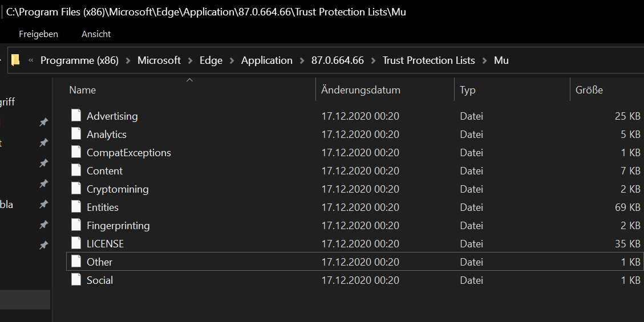The image size is (644, 322).
Task: Sort by Änderungsdatum column header
Action: click(x=361, y=90)
